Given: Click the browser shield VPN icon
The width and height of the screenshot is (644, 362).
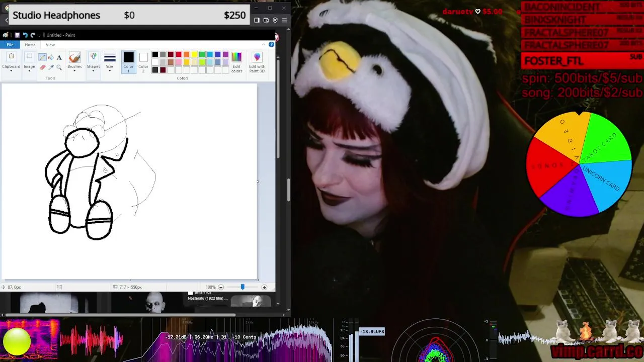Looking at the screenshot, I should pyautogui.click(x=275, y=20).
